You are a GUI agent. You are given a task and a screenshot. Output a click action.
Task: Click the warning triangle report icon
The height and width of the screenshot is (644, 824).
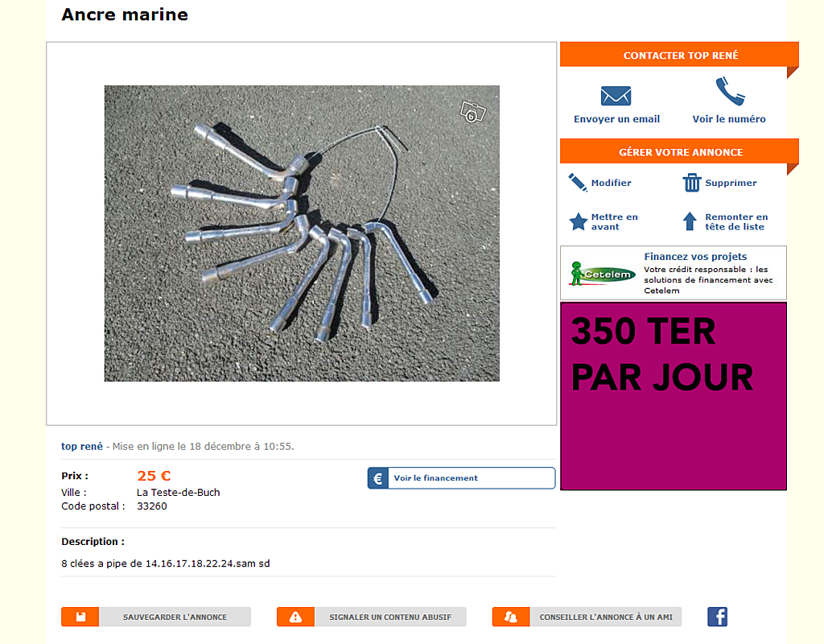(x=295, y=617)
